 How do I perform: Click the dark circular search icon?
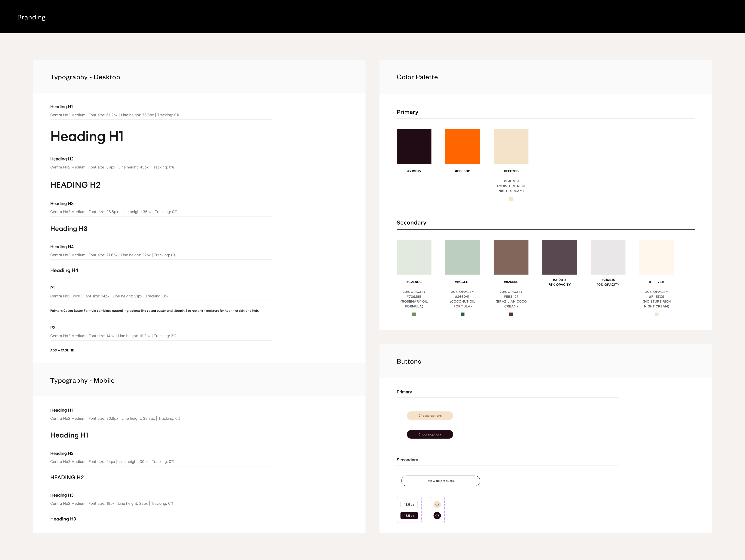(437, 516)
